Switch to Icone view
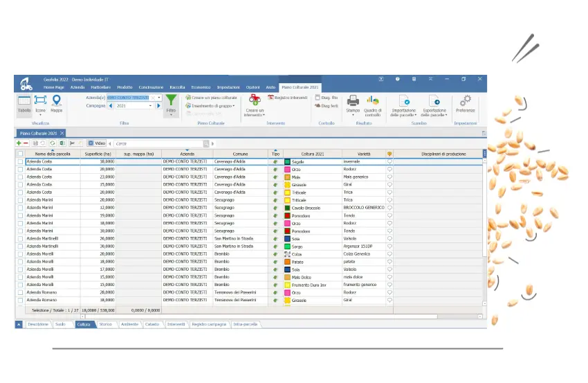This screenshot has width=588, height=383. (40, 105)
